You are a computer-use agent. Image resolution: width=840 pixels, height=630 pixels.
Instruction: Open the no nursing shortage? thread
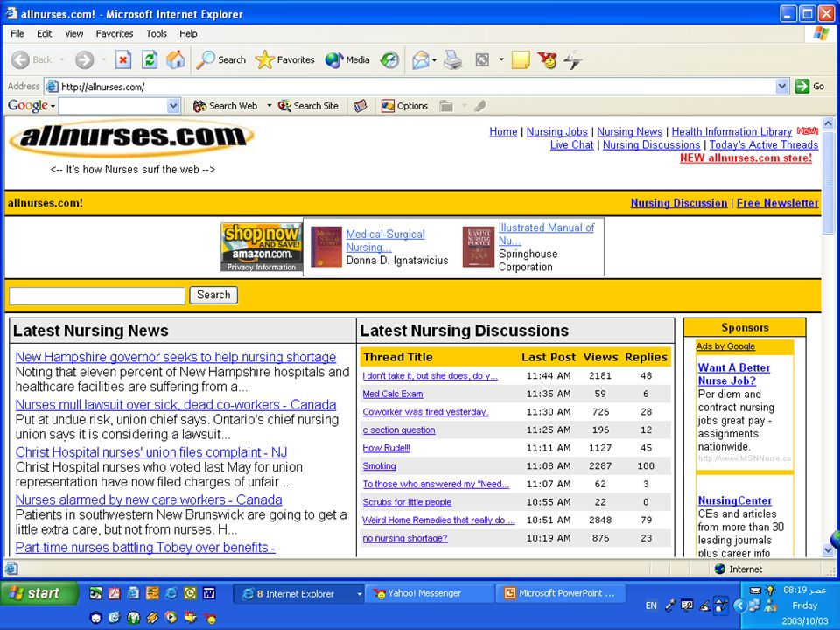[405, 538]
